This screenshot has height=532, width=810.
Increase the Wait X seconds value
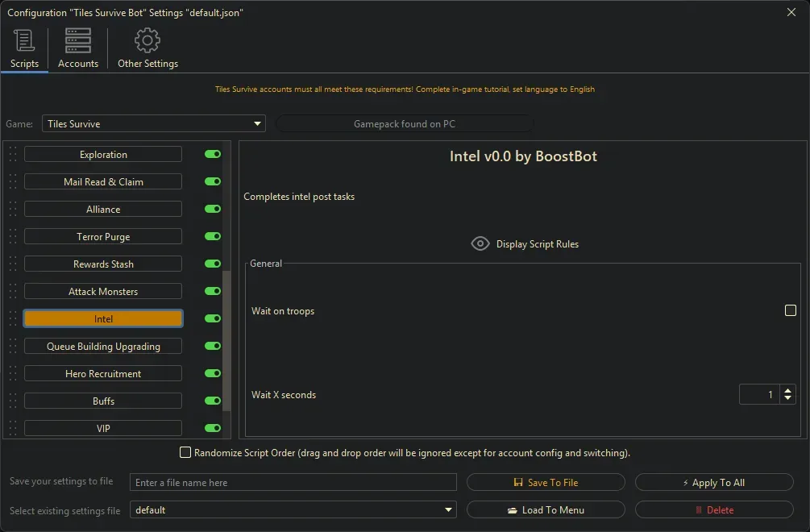tap(787, 390)
